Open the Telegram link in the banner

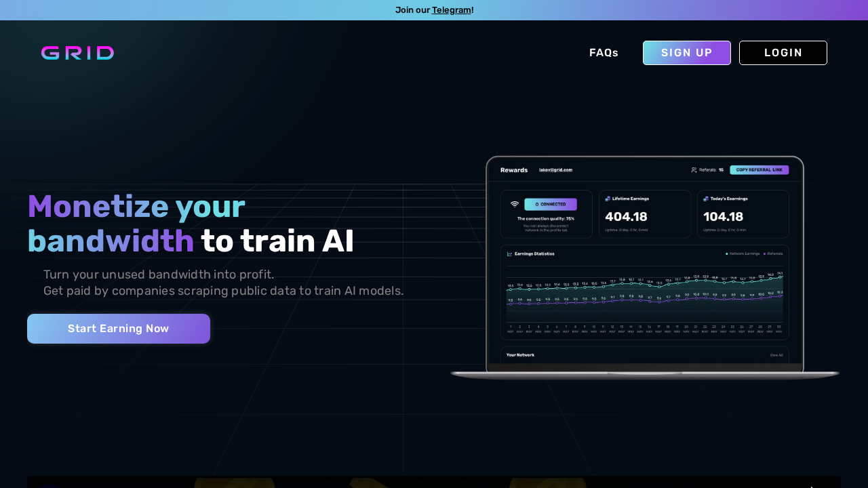point(452,9)
